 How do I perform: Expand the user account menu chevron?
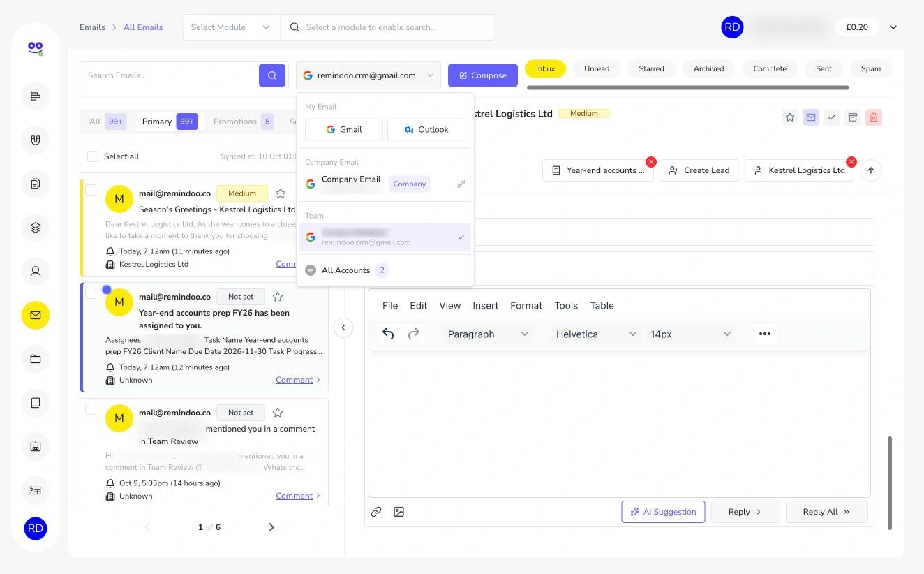pos(893,27)
